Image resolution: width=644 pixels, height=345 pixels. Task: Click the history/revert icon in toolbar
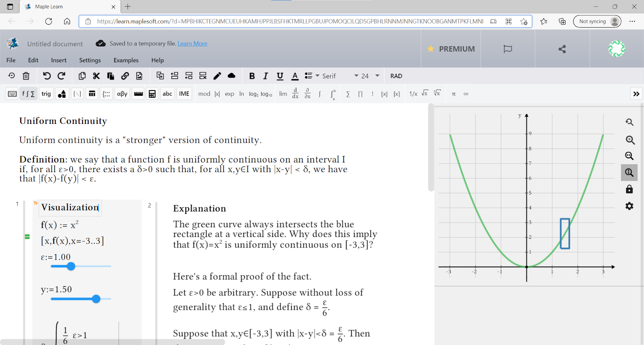11,76
